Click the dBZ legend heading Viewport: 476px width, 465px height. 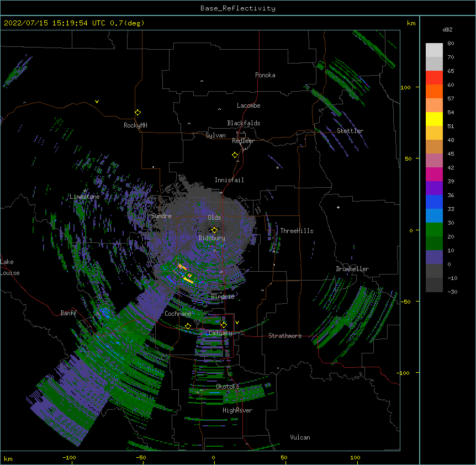[447, 30]
